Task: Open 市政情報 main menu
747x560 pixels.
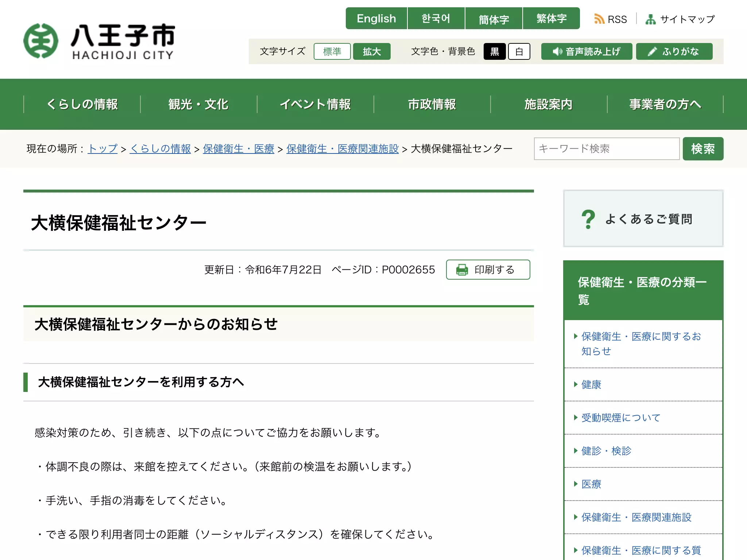Action: click(432, 104)
